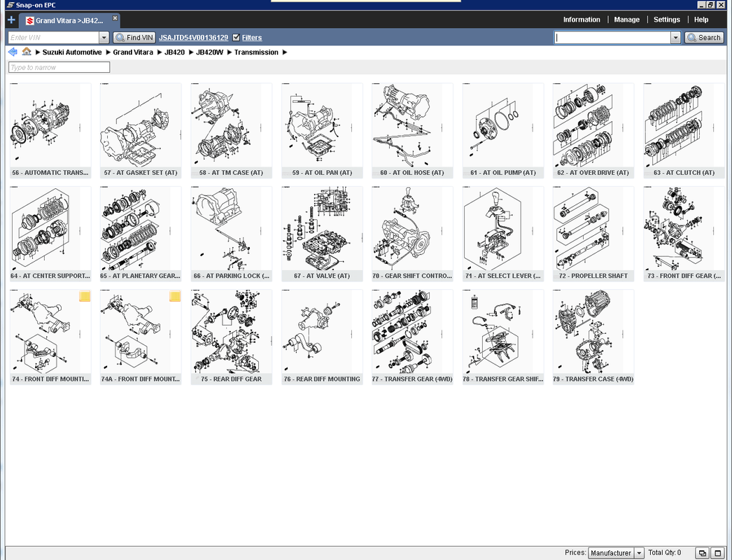Image resolution: width=732 pixels, height=560 pixels.
Task: Open the 74A - Front Diff Mounting diagram
Action: [141, 337]
